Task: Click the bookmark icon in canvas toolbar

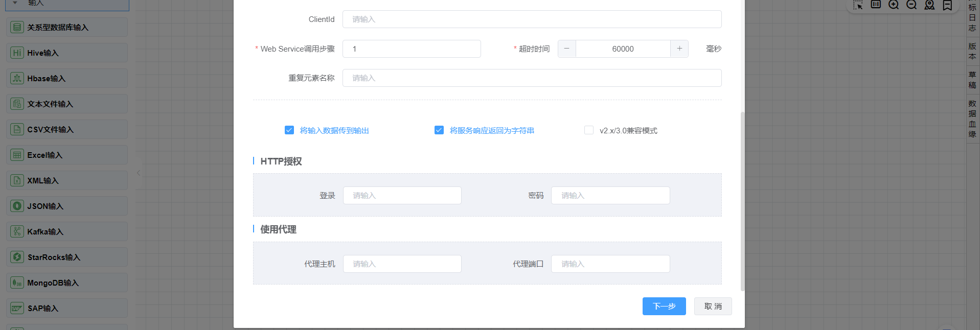Action: click(x=947, y=5)
